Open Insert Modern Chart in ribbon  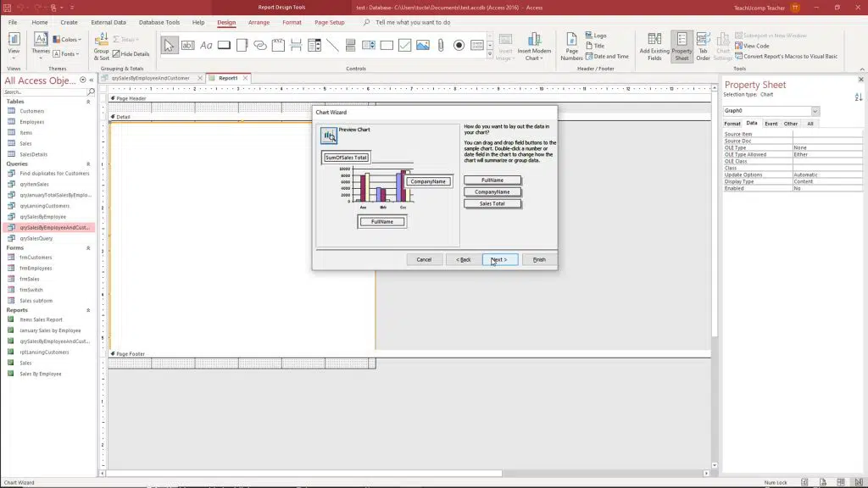(534, 47)
